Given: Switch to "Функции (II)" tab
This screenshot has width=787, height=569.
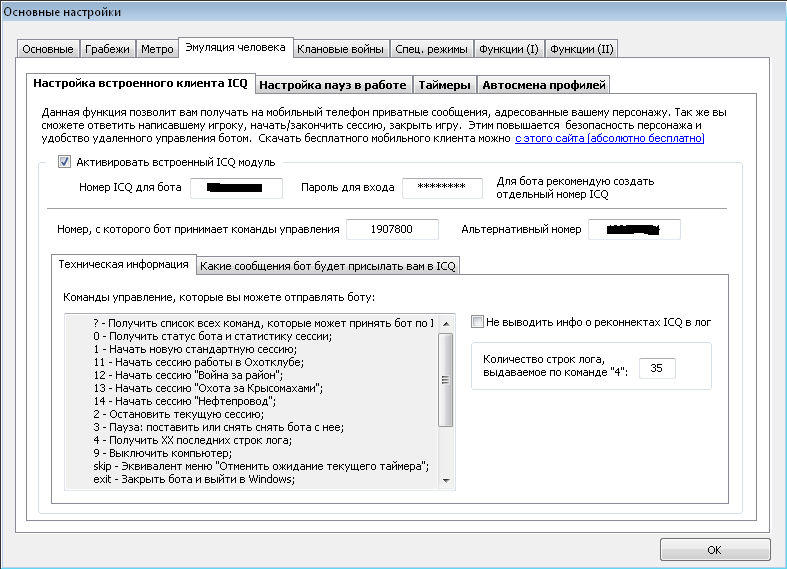Looking at the screenshot, I should click(581, 49).
